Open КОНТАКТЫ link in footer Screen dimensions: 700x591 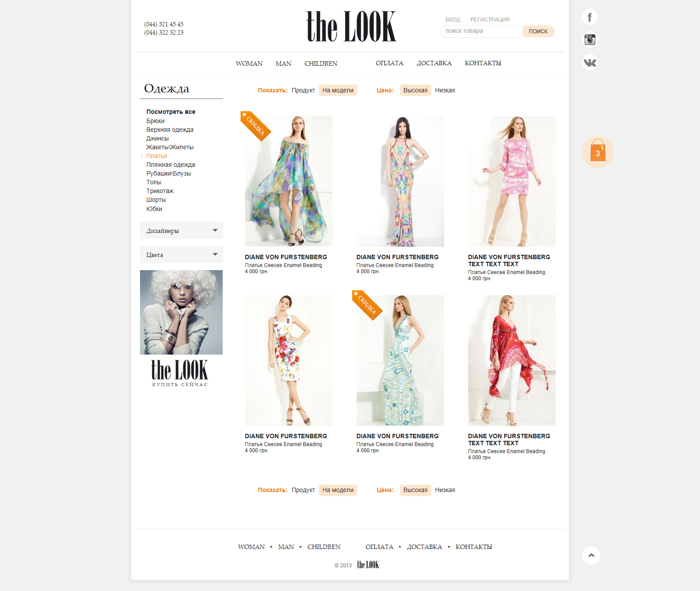[474, 547]
